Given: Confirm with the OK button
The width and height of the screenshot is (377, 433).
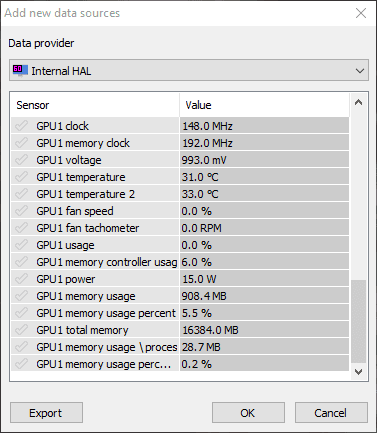Looking at the screenshot, I should (248, 413).
